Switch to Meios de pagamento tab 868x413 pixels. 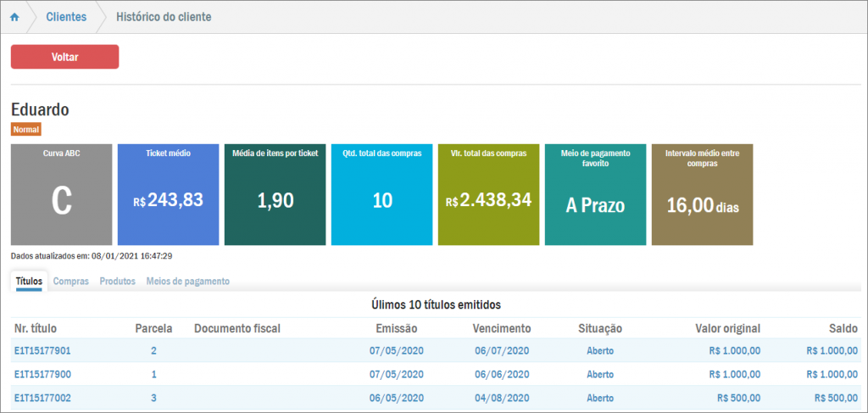(x=187, y=282)
